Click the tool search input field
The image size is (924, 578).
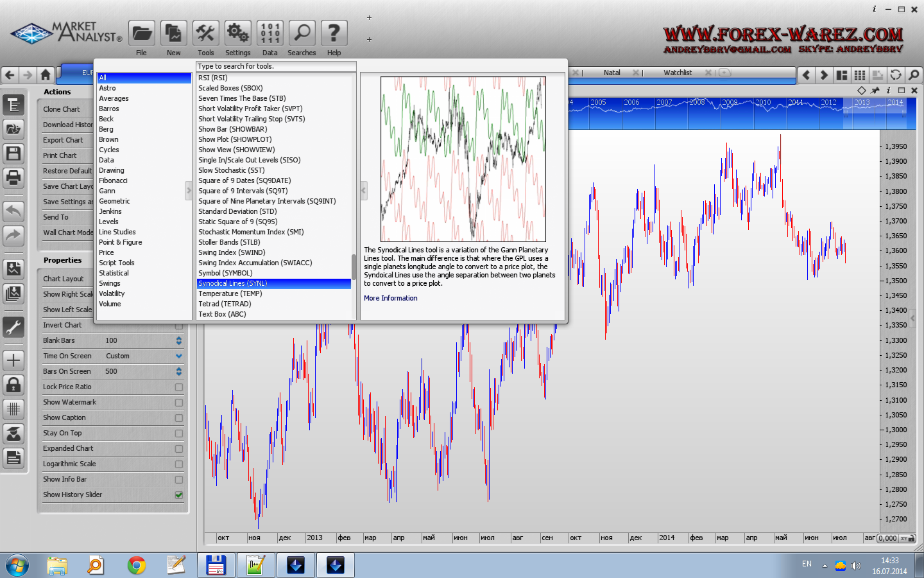(x=276, y=66)
